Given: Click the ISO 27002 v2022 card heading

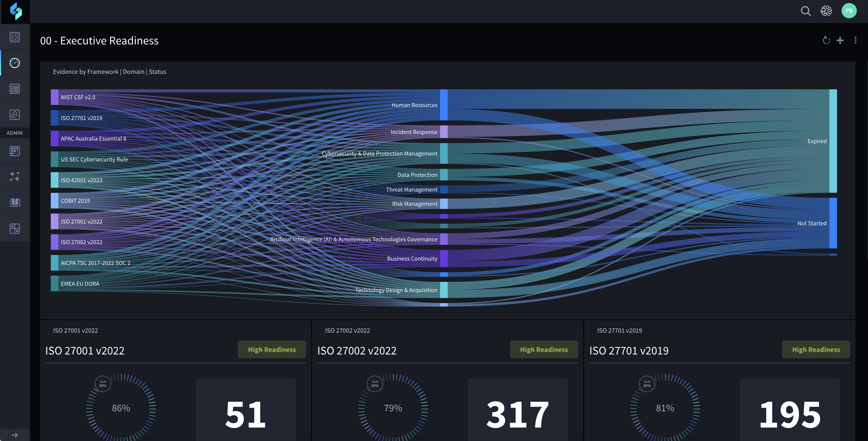Looking at the screenshot, I should tap(357, 350).
